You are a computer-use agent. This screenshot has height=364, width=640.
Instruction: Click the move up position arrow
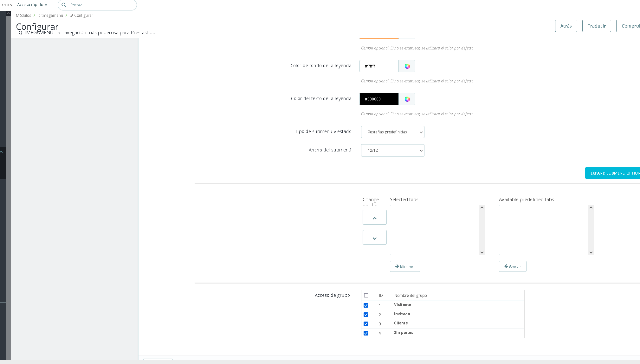pos(374,217)
